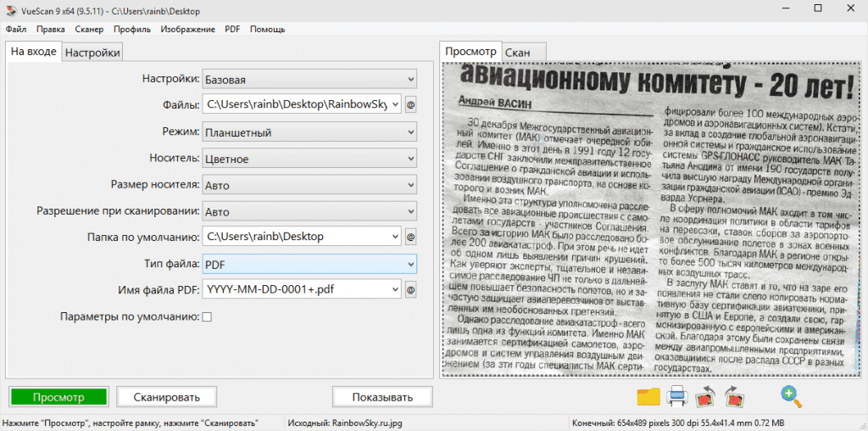Image resolution: width=868 pixels, height=431 pixels.
Task: Click the Показывать button
Action: coord(382,397)
